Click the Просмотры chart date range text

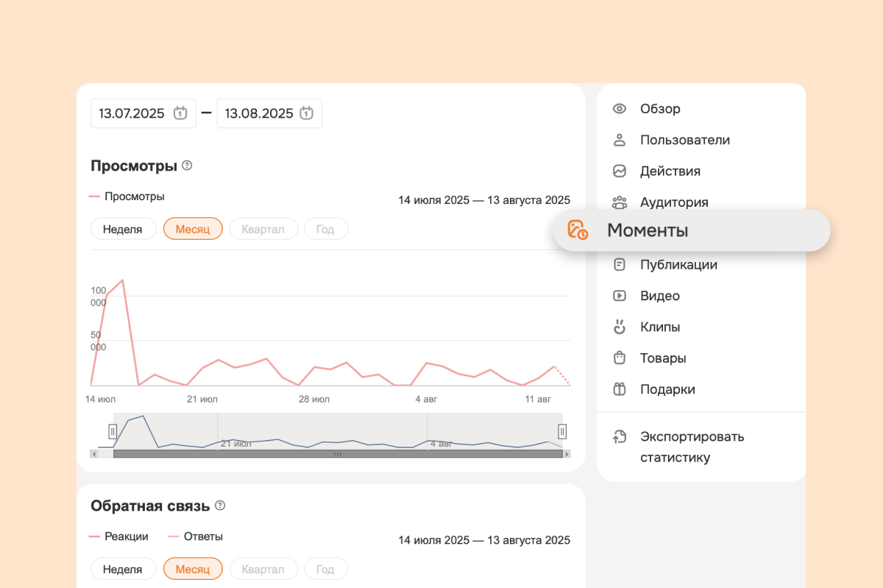click(x=484, y=200)
